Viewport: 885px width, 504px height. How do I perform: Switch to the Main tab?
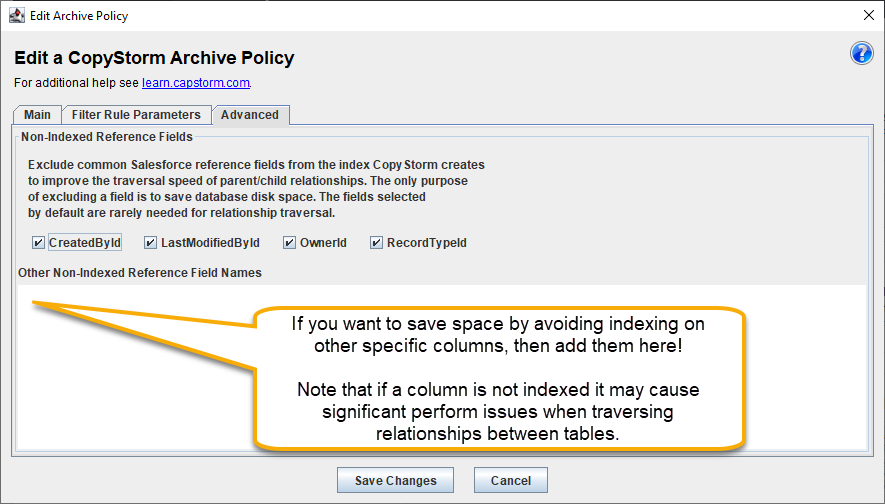point(37,115)
